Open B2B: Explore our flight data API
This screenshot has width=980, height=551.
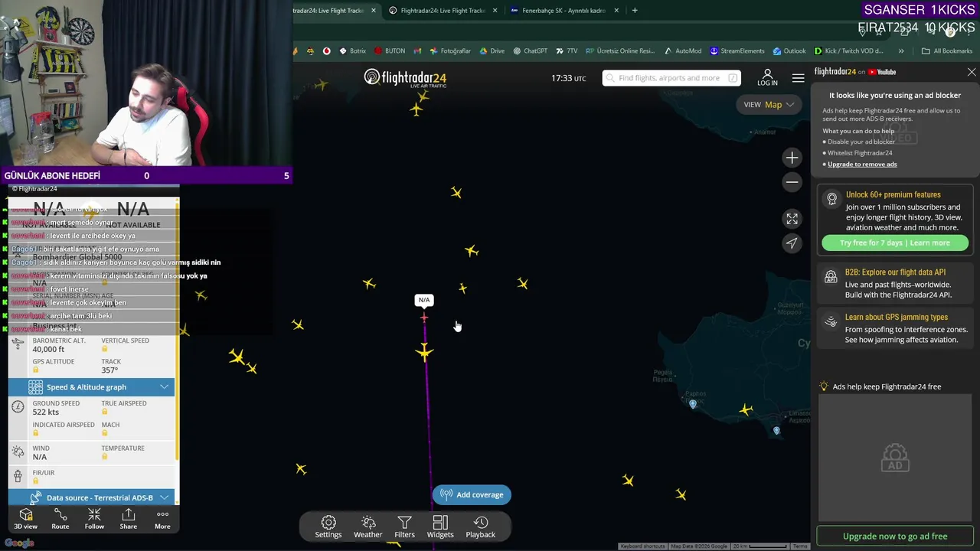tap(895, 283)
